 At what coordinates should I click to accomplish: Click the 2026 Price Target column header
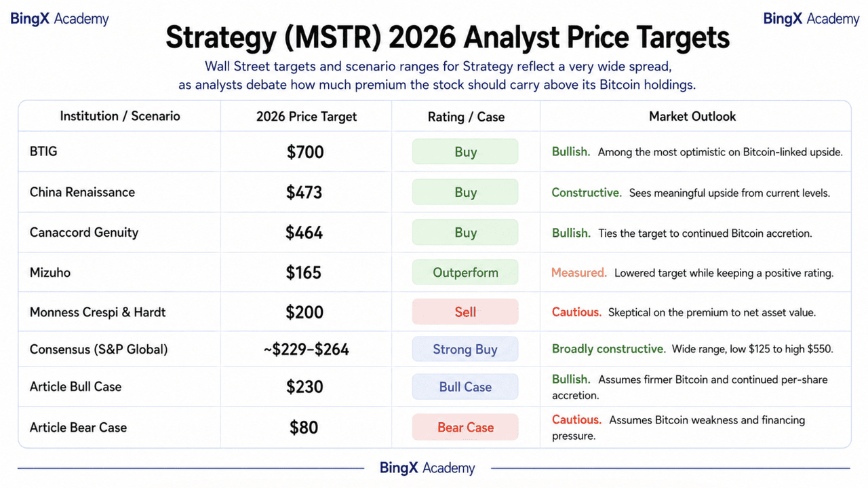(x=307, y=117)
